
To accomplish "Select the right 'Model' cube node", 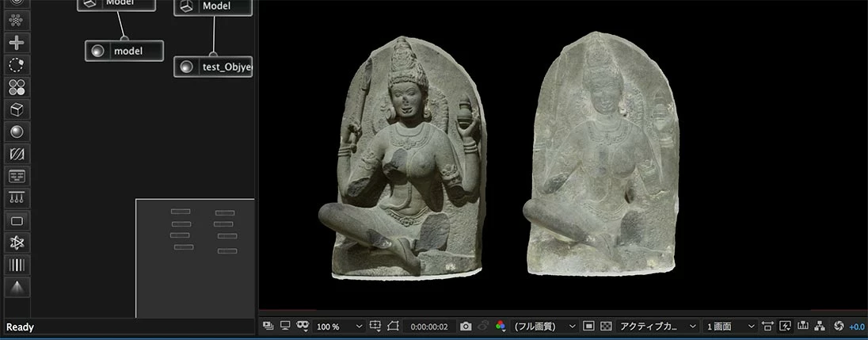I will click(x=213, y=6).
